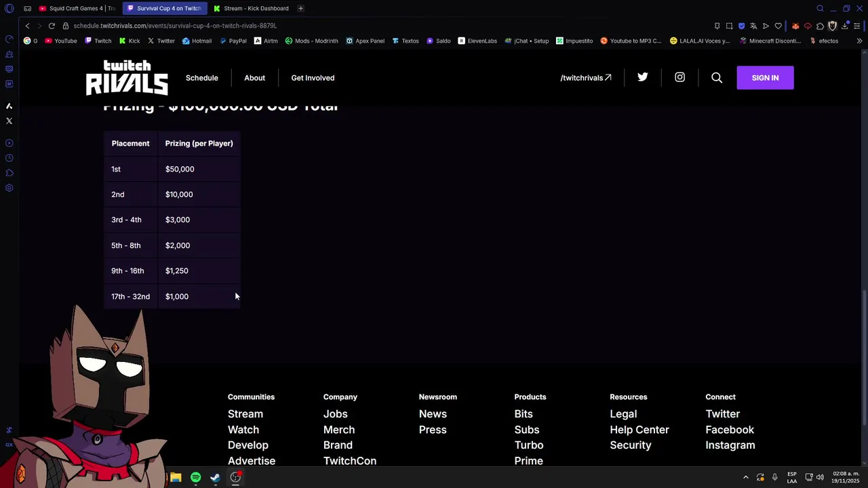Click the pin icon in address bar
Screen dimensions: 868x488
[x=717, y=26]
